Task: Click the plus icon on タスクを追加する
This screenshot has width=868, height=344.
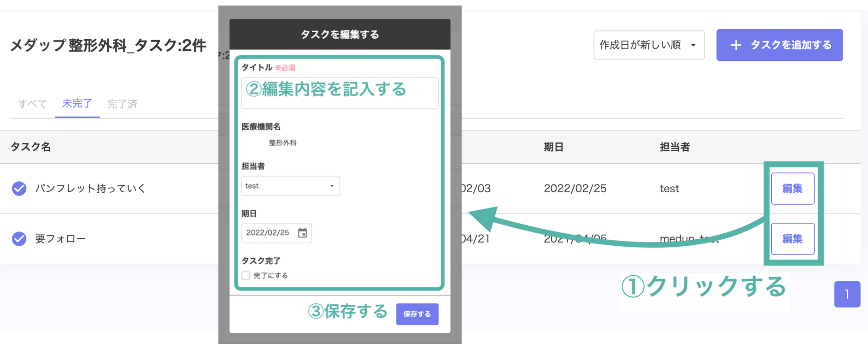Action: 736,45
